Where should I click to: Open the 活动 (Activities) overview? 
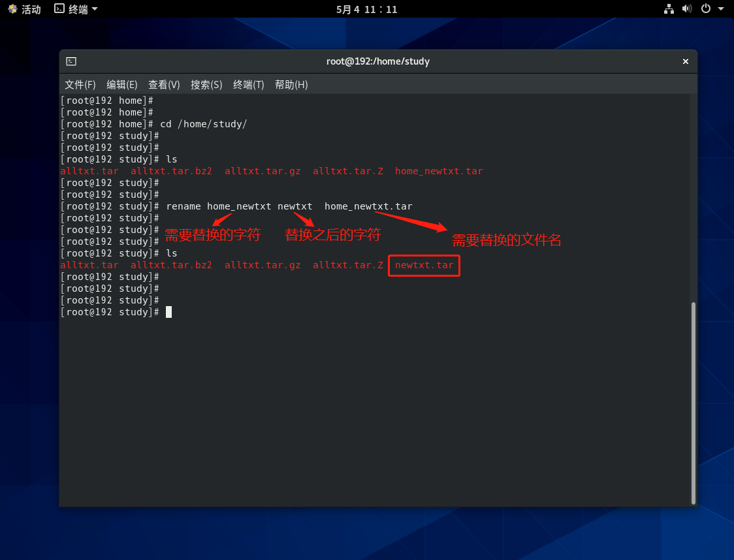click(24, 9)
